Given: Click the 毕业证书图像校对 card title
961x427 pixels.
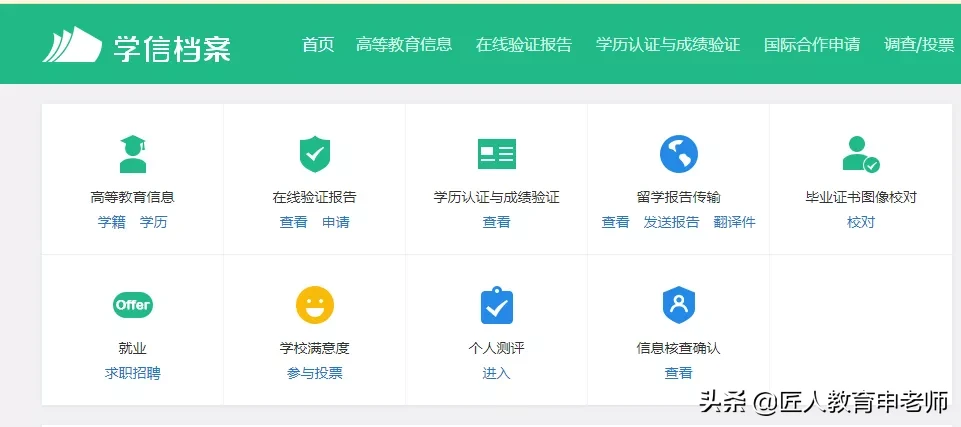Looking at the screenshot, I should [860, 197].
